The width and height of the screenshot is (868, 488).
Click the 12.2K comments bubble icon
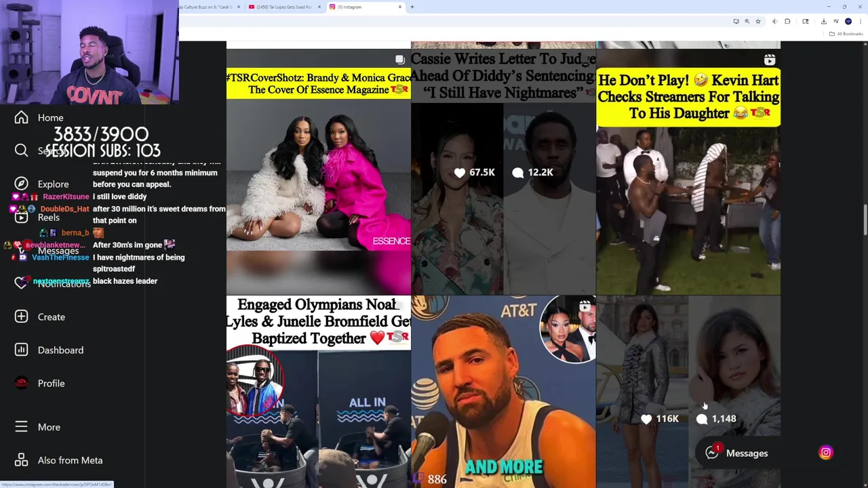pos(518,173)
